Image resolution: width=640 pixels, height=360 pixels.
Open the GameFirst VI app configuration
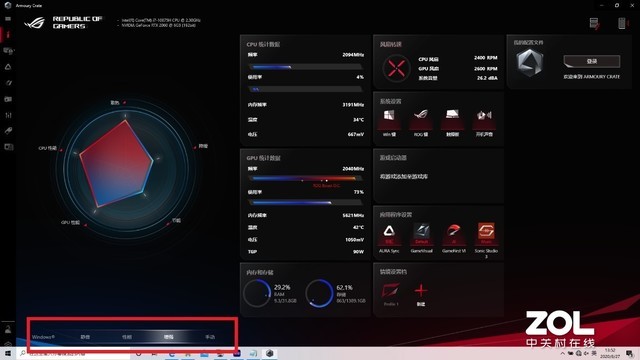click(453, 238)
